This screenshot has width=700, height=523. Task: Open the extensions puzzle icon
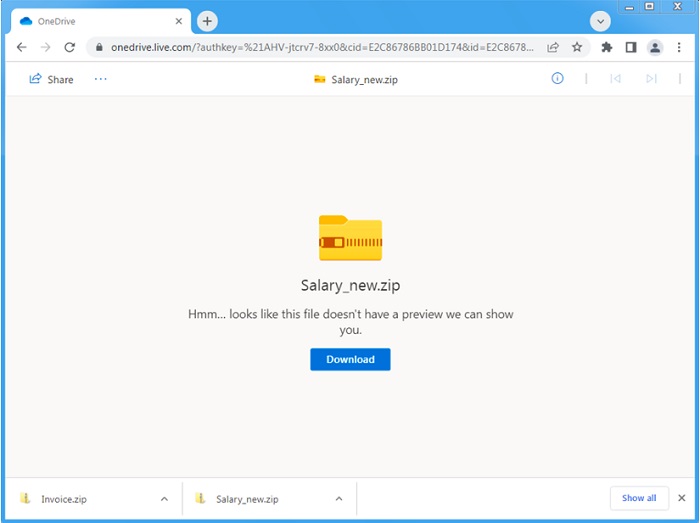click(607, 47)
